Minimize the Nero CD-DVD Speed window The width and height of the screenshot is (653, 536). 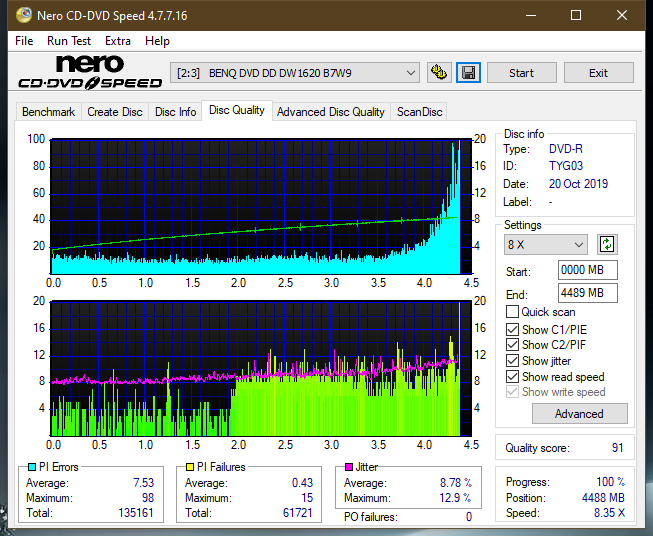(531, 15)
